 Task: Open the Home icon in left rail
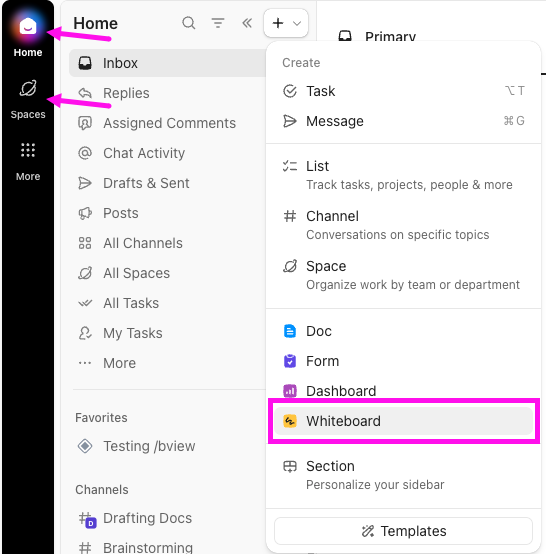click(28, 26)
